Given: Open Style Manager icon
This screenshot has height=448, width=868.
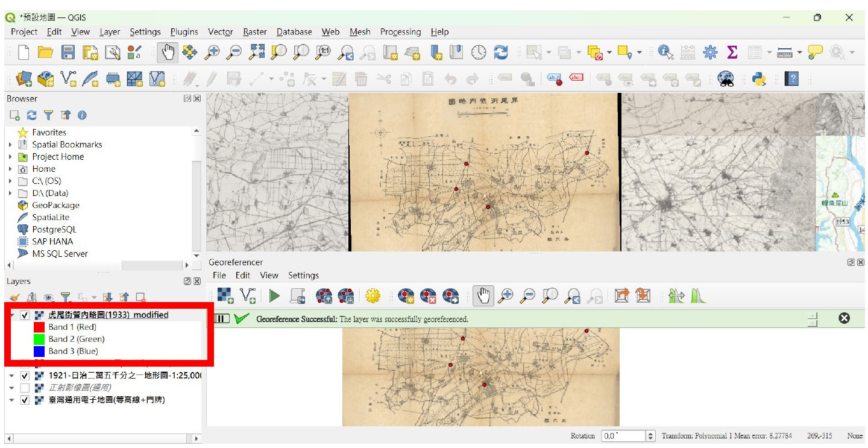Looking at the screenshot, I should 134,53.
